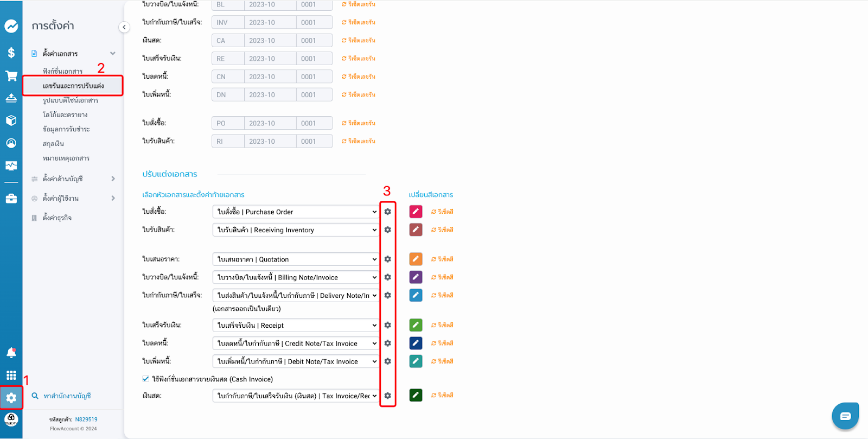This screenshot has width=868, height=439.
Task: Open settings gear in left sidebar
Action: (11, 398)
